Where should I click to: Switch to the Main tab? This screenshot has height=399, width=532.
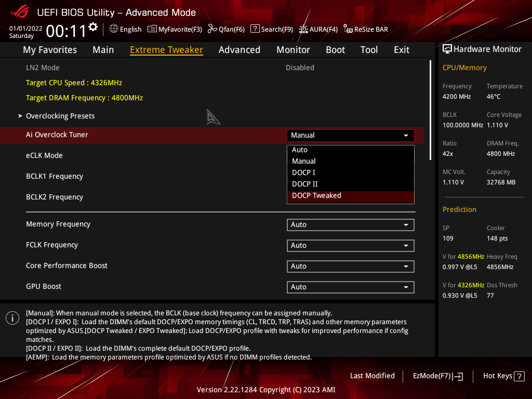(103, 50)
